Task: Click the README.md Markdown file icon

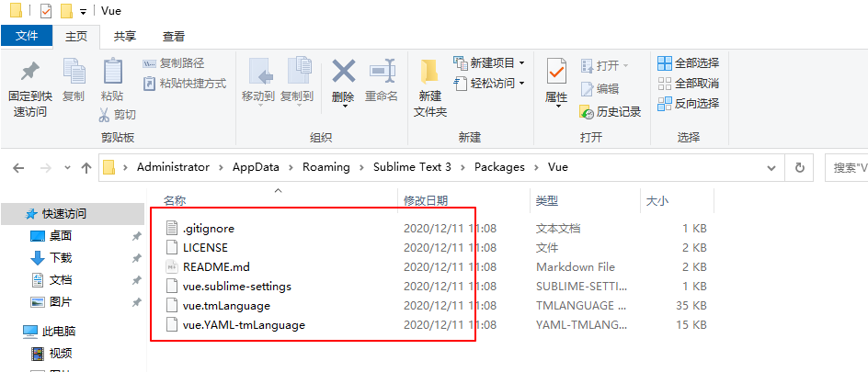Action: point(173,267)
